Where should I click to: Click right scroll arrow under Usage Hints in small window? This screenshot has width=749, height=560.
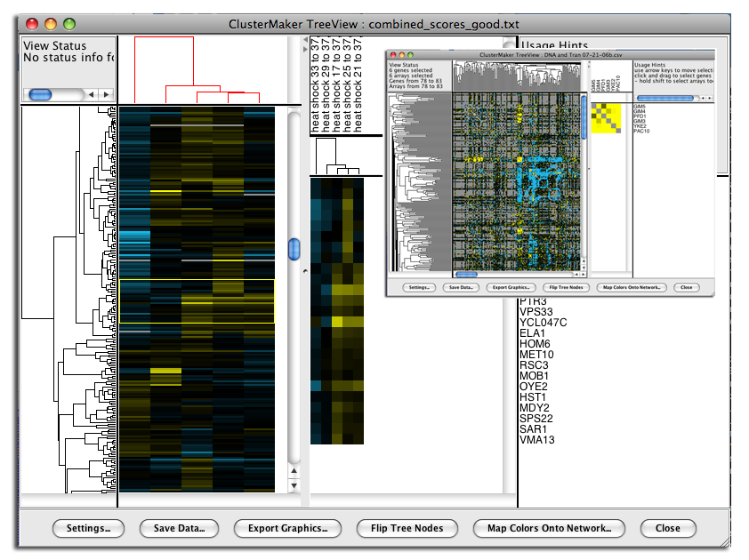(711, 99)
